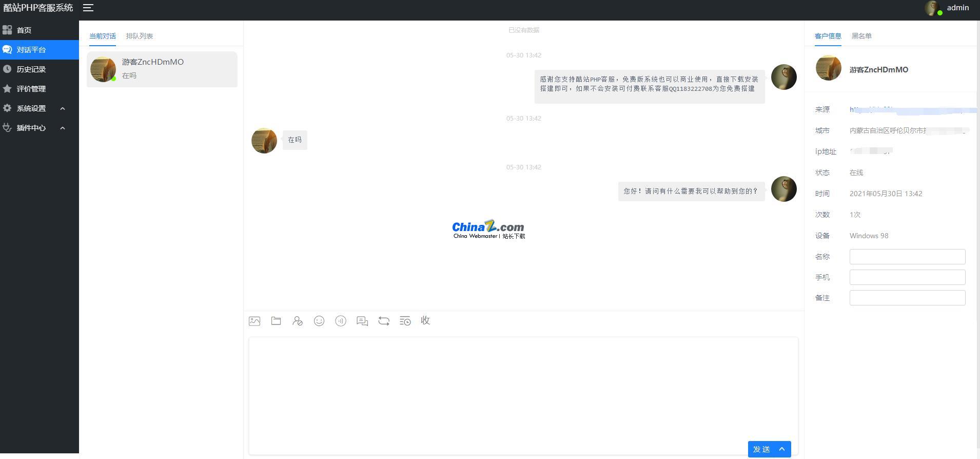
Task: Click the block user icon
Action: [298, 321]
